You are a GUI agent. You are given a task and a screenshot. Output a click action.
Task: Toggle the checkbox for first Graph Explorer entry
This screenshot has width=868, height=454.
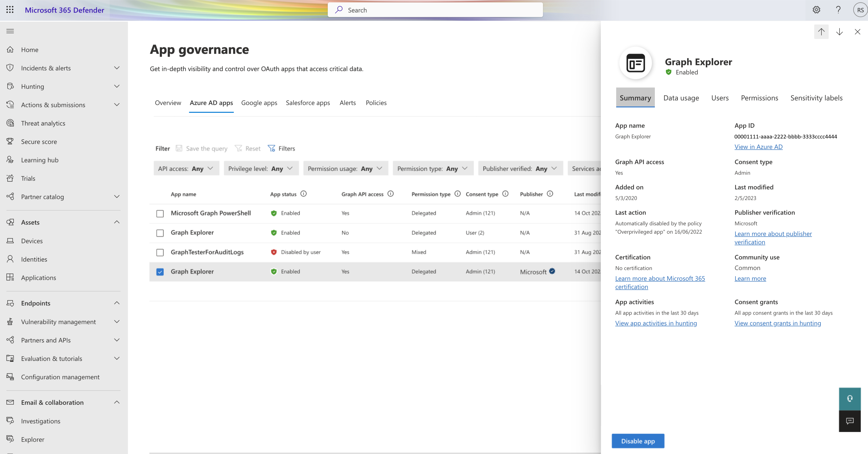pos(160,232)
